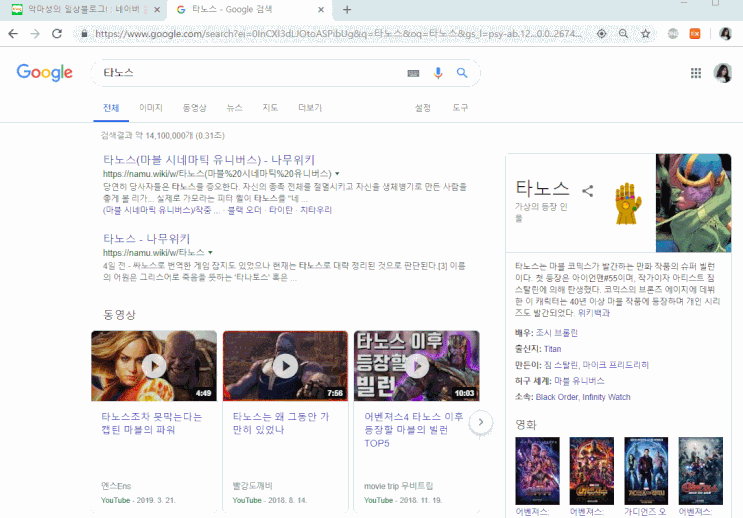Image resolution: width=743 pixels, height=518 pixels.
Task: Click the 검색결과 약 14,100,000개 result count
Action: 163,136
